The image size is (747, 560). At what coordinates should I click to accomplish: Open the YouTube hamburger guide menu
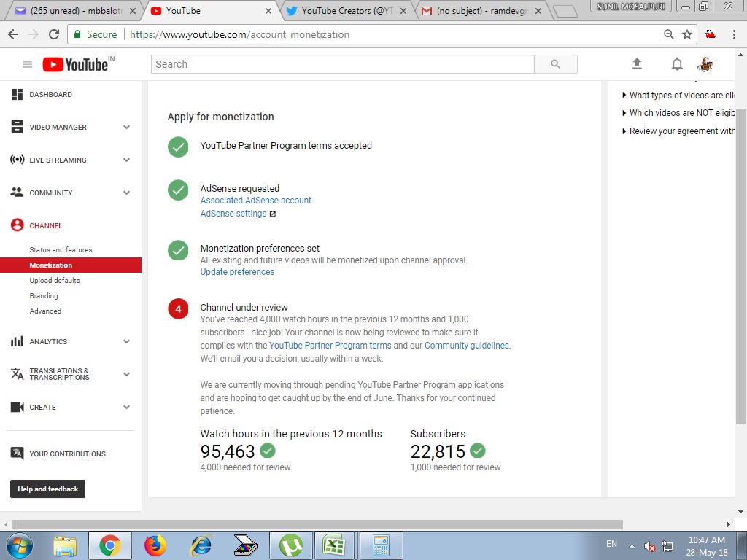(x=28, y=64)
